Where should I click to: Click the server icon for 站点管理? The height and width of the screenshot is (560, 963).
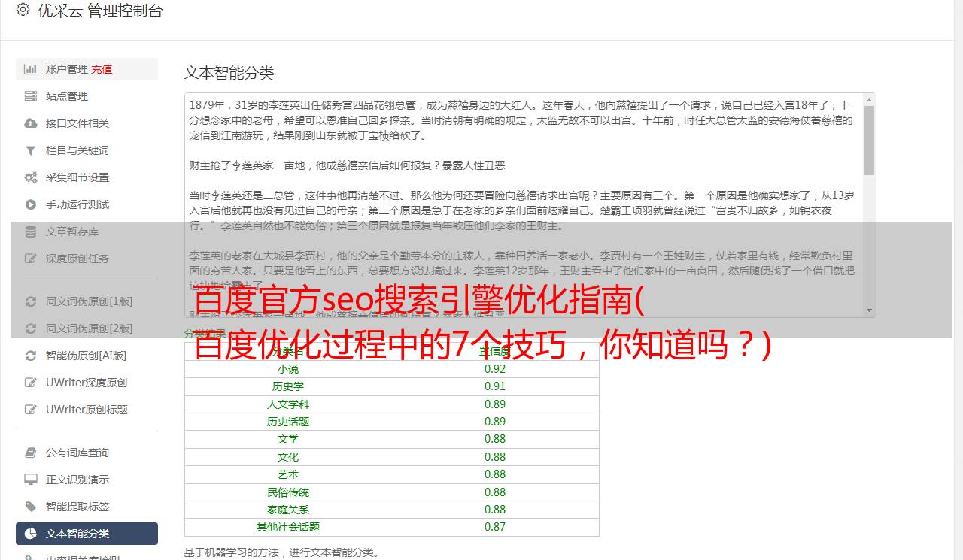coord(31,96)
